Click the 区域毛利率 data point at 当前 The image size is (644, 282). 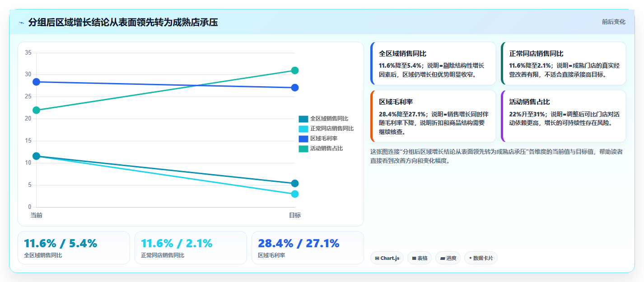coord(37,82)
